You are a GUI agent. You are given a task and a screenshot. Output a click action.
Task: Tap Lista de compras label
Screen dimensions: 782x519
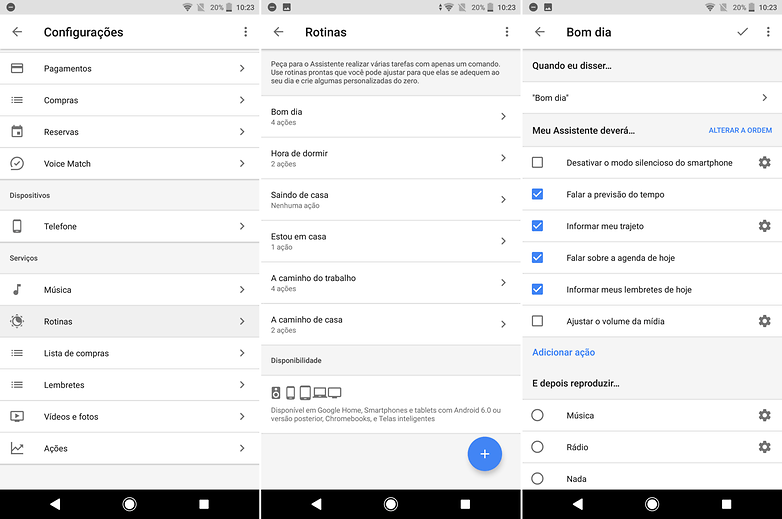76,353
